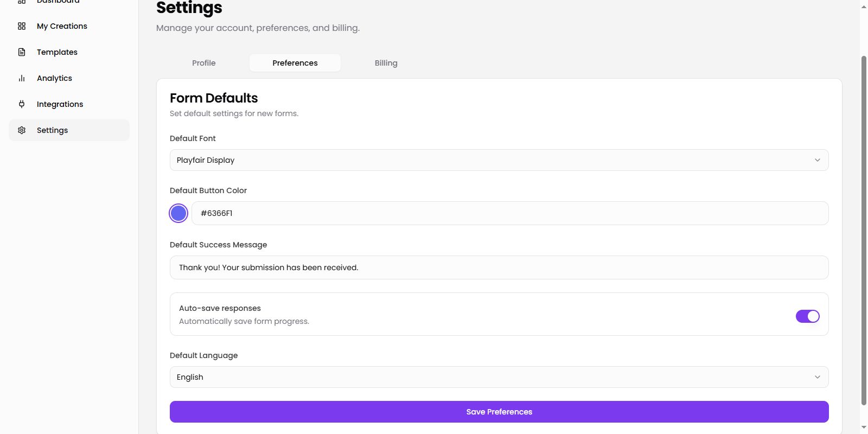Expand the Default Language dropdown showing English
This screenshot has height=434, width=868.
499,377
